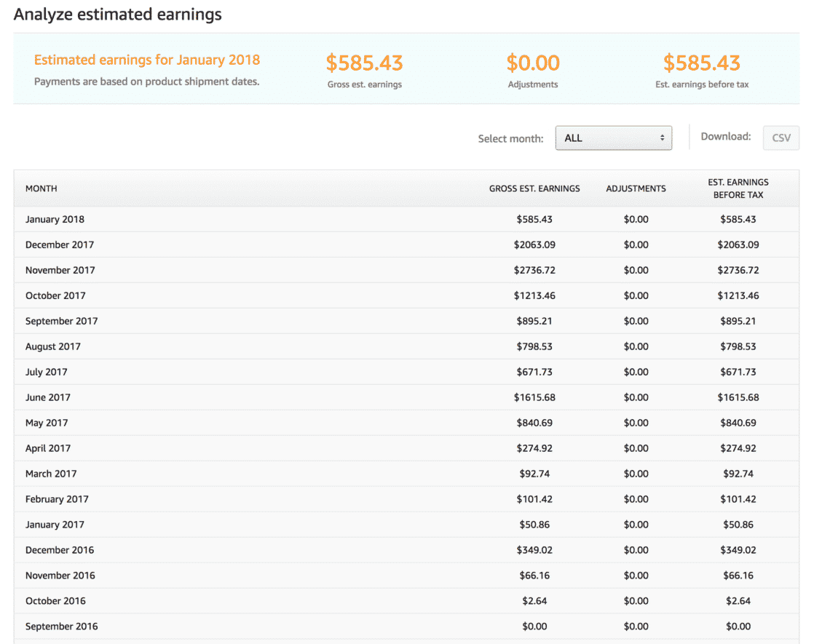
Task: Click the Est. earnings before tax summary caption
Action: click(x=702, y=84)
